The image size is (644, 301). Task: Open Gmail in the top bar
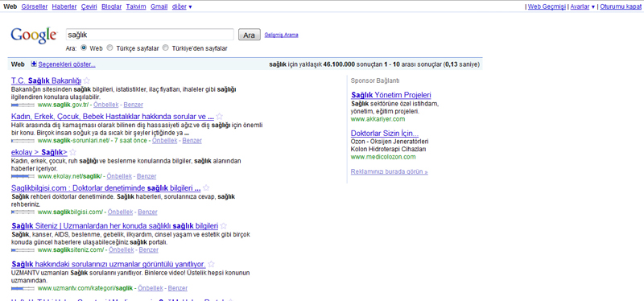point(159,6)
